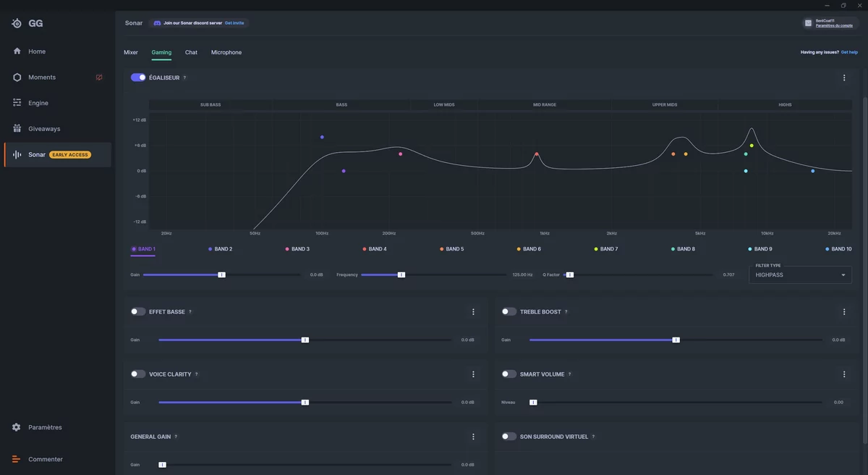Click the 0.707 Q Factor value
868x475 pixels.
(x=728, y=275)
